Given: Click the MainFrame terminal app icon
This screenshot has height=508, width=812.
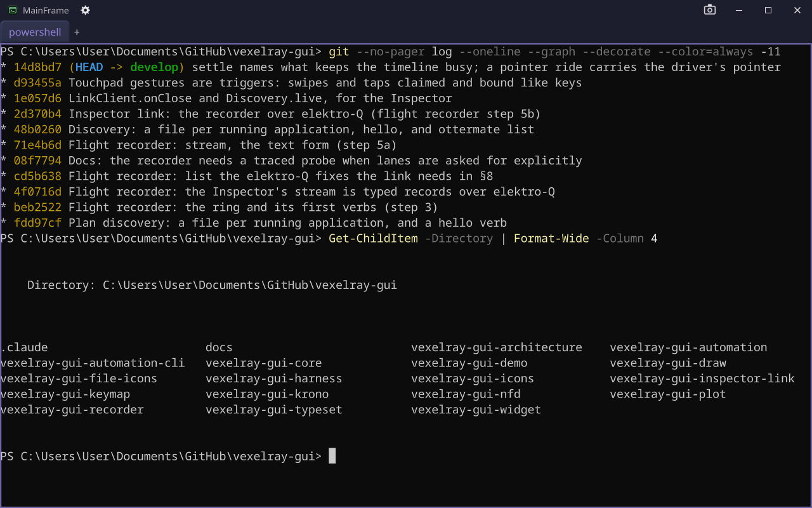Looking at the screenshot, I should [13, 10].
